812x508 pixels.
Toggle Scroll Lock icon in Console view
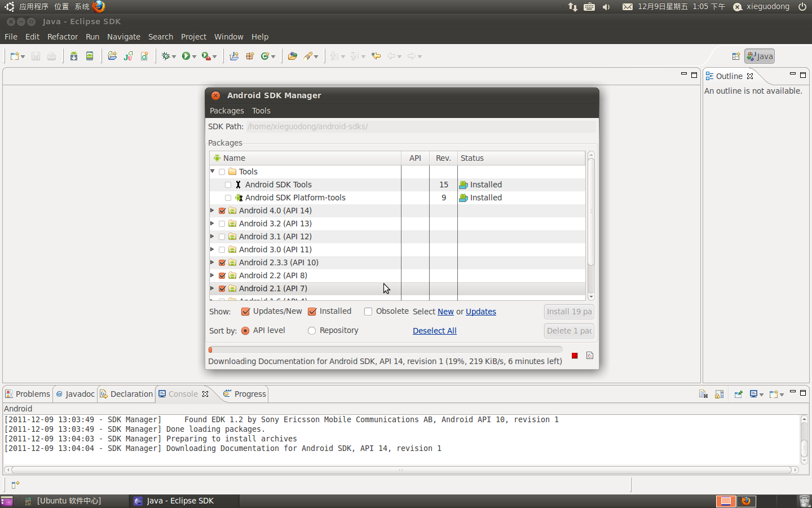[719, 394]
